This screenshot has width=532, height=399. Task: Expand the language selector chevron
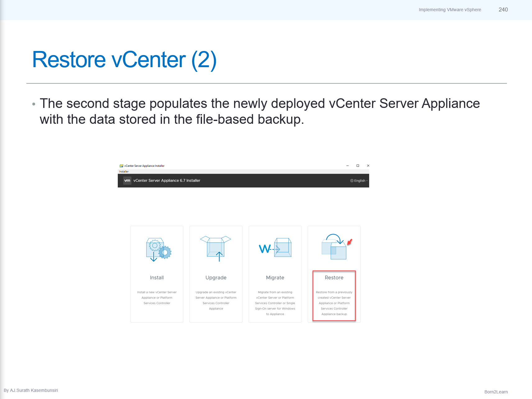(367, 180)
